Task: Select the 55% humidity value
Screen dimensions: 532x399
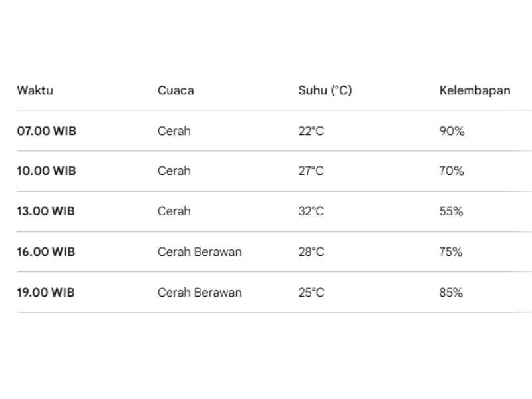Action: click(452, 211)
